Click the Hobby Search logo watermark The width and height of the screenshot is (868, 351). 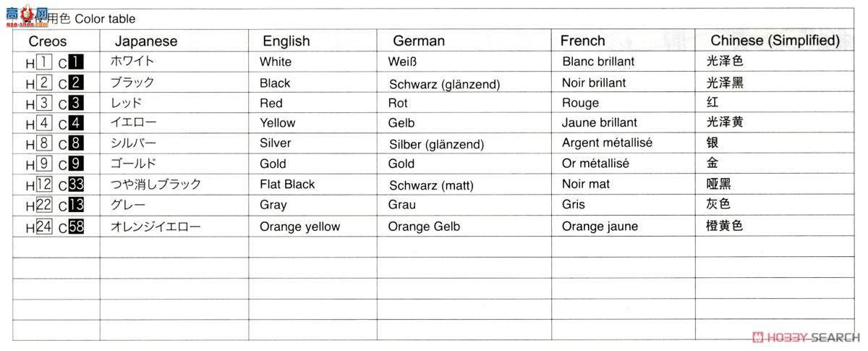pyautogui.click(x=805, y=337)
